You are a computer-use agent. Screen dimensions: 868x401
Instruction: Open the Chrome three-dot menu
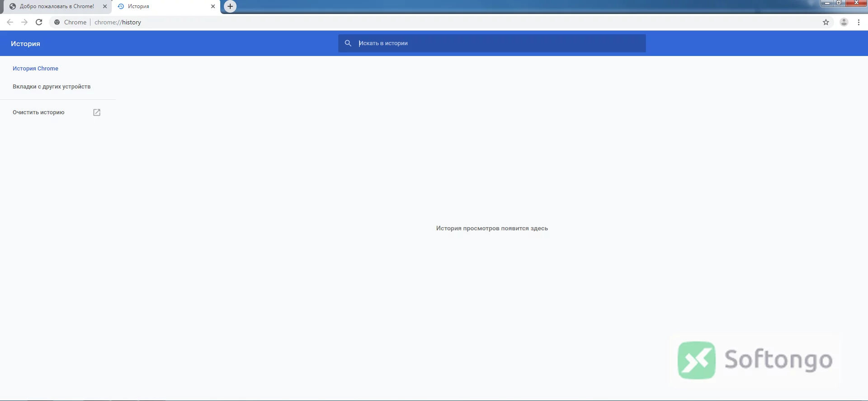[859, 22]
